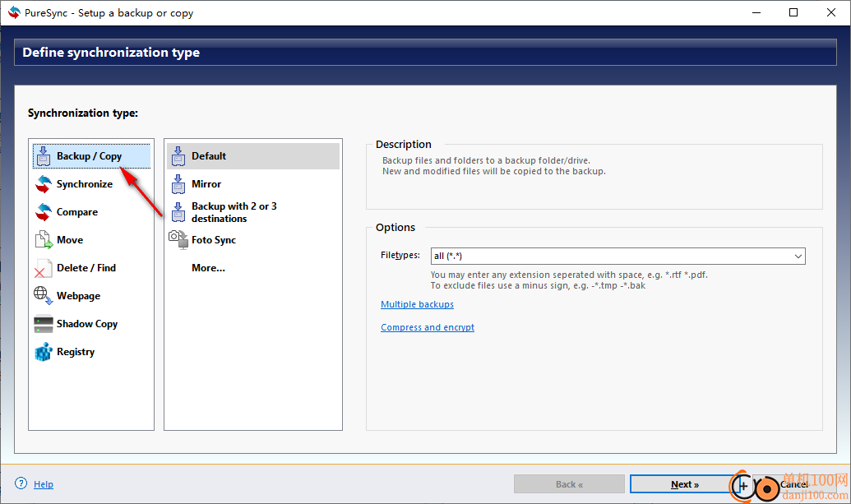Click the Default backup icon
Image resolution: width=851 pixels, height=504 pixels.
(178, 156)
